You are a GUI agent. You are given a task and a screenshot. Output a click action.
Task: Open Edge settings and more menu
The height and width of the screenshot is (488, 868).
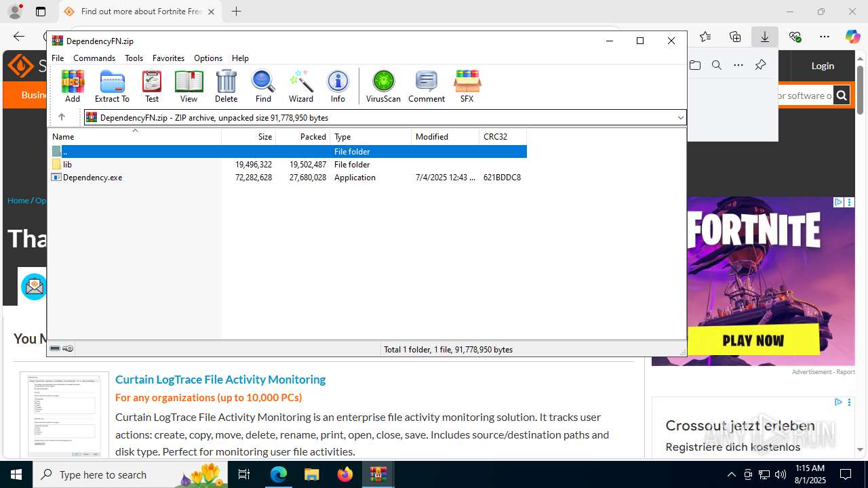(x=825, y=37)
